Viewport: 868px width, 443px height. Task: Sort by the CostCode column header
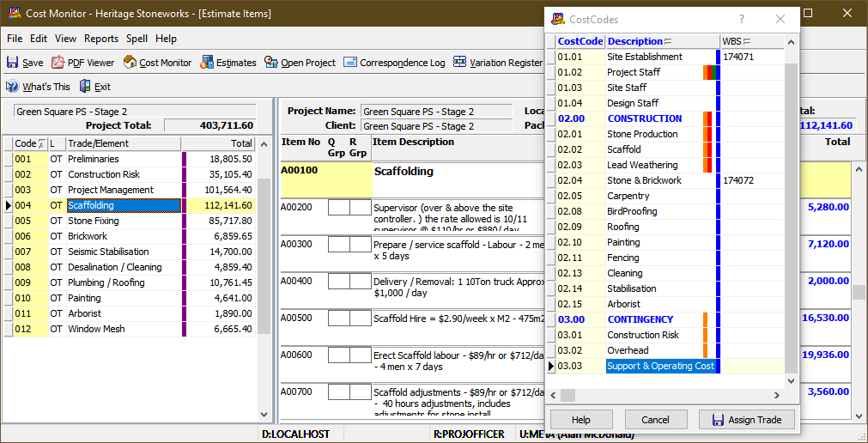pyautogui.click(x=580, y=41)
